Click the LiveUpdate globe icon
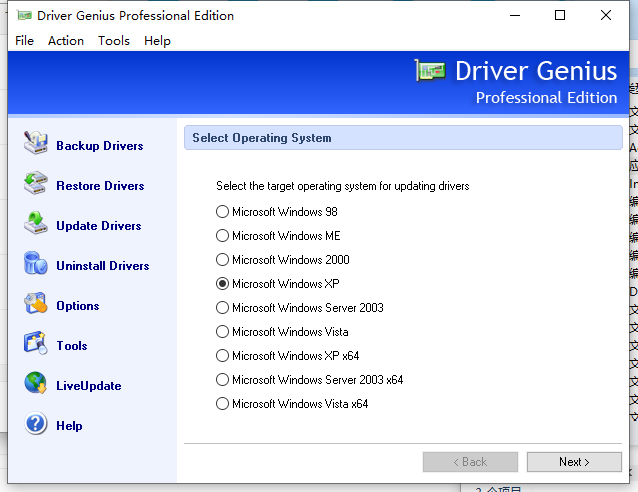638x492 pixels. coord(36,384)
